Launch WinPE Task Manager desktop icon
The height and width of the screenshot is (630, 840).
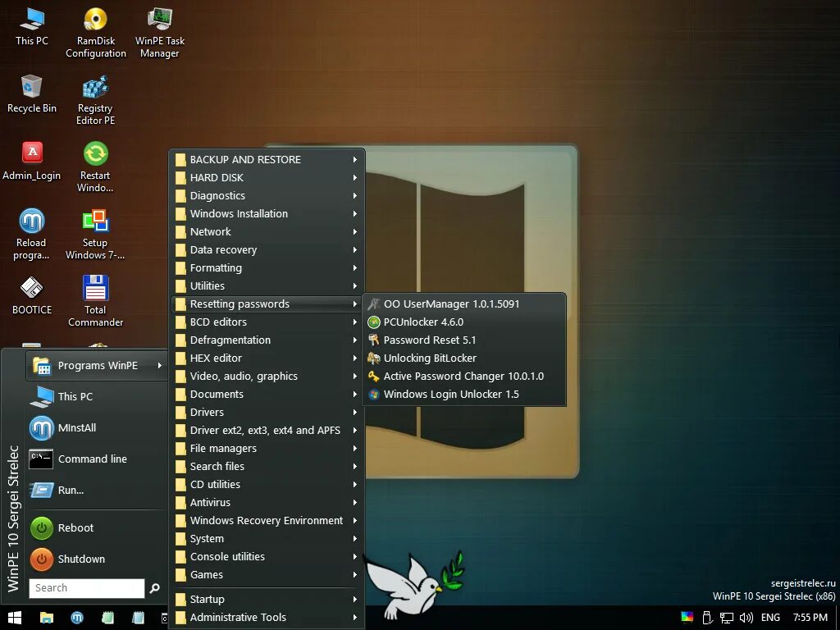point(160,32)
